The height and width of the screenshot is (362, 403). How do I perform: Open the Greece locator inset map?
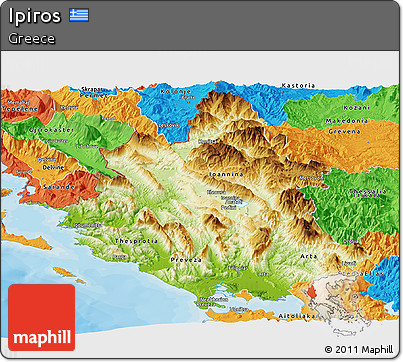(x=339, y=304)
